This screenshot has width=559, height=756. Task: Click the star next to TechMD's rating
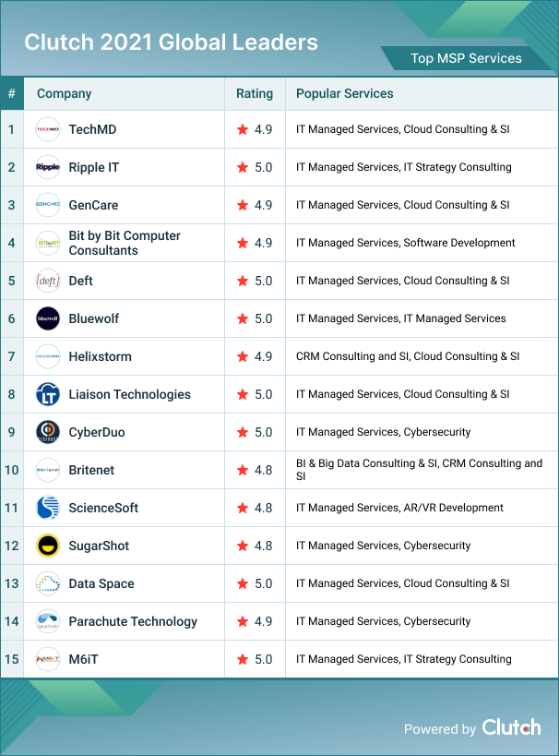point(243,129)
